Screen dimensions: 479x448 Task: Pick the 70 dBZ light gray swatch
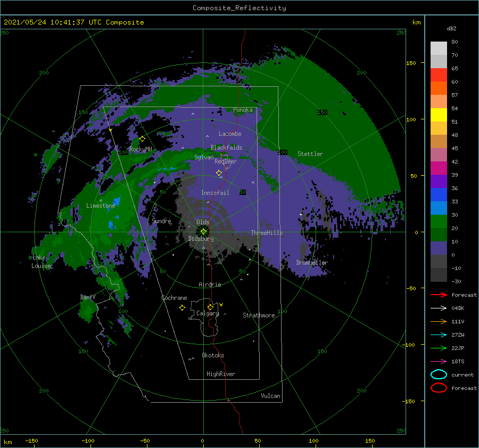439,61
